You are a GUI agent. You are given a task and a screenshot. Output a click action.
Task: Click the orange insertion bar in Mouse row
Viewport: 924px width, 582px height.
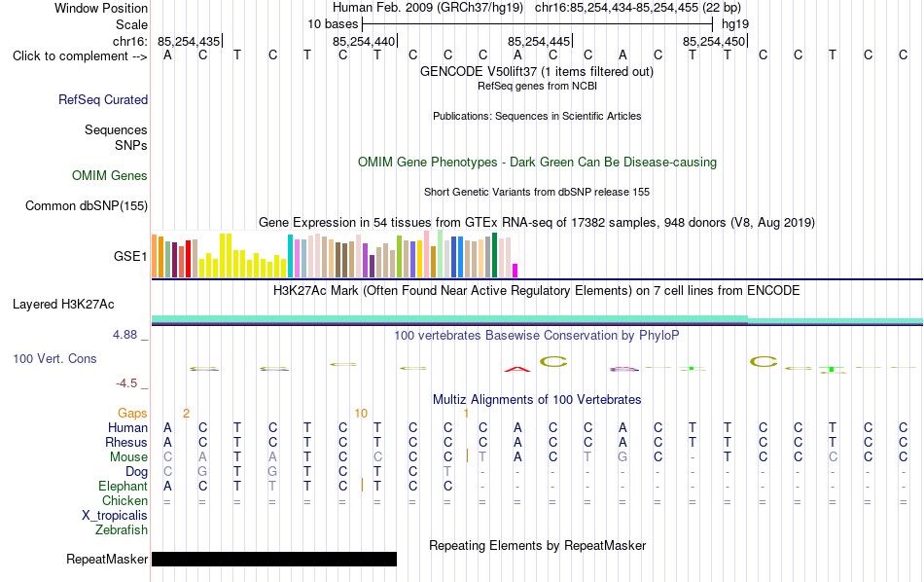[467, 455]
